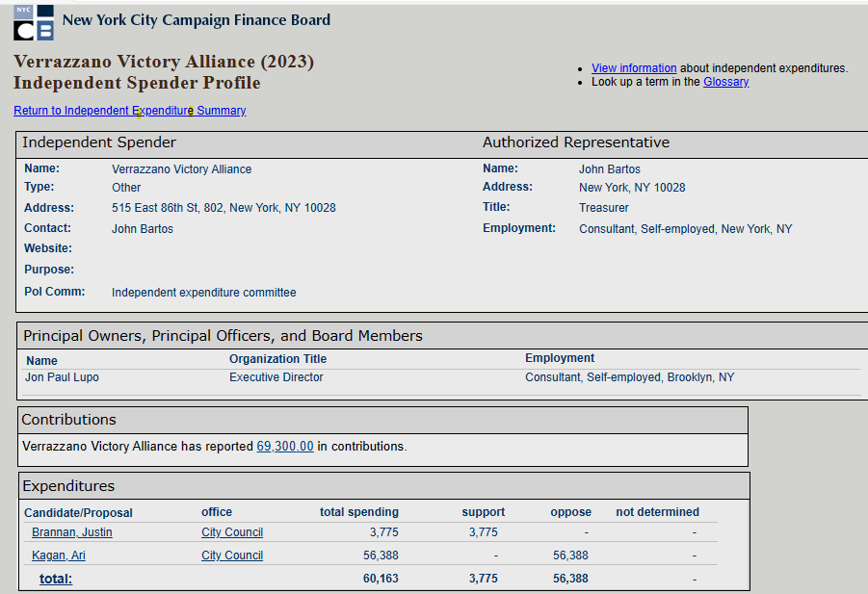Image resolution: width=868 pixels, height=594 pixels.
Task: Click the grand total 60,163 cell
Action: pyautogui.click(x=381, y=579)
